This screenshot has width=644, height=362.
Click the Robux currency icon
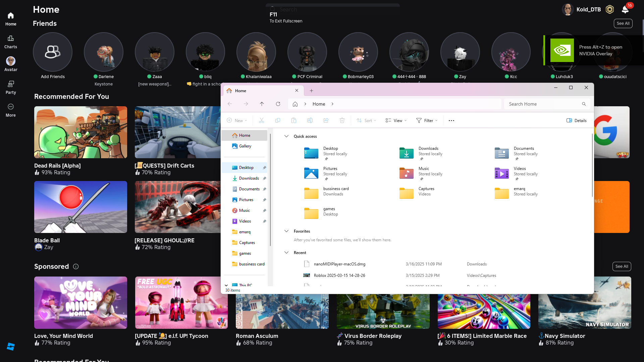(x=609, y=9)
